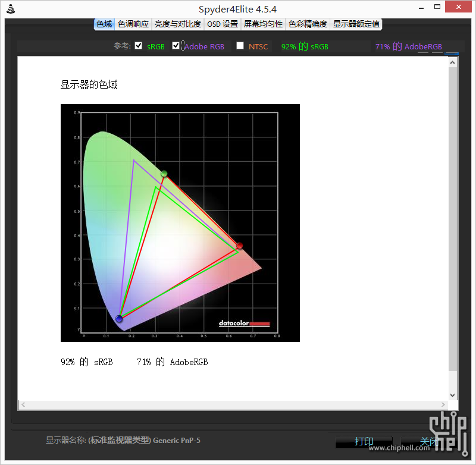The image size is (476, 465).
Task: Show the 色彩精确度 tab
Action: (x=308, y=24)
